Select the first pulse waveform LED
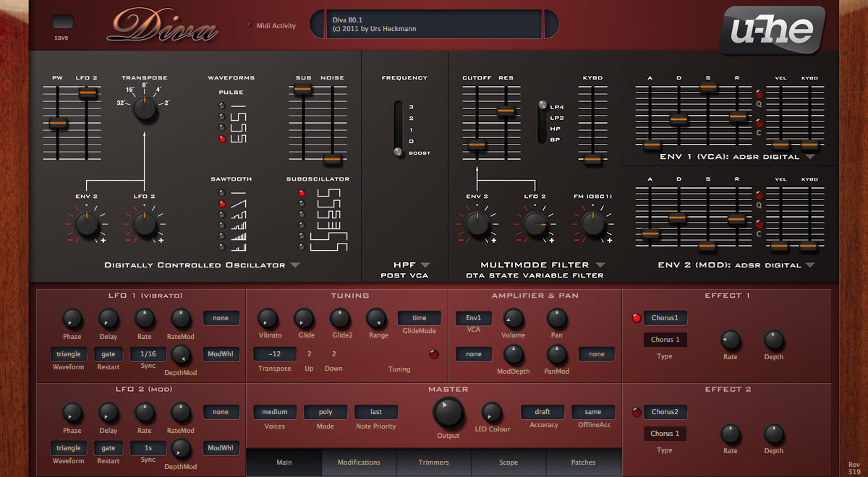This screenshot has height=477, width=868. tap(222, 106)
